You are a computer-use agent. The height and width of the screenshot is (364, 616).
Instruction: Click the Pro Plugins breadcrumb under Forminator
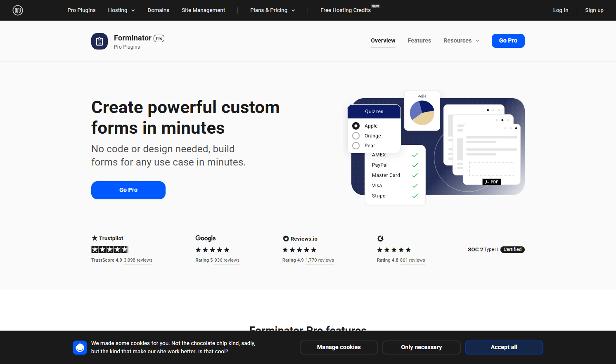point(127,47)
